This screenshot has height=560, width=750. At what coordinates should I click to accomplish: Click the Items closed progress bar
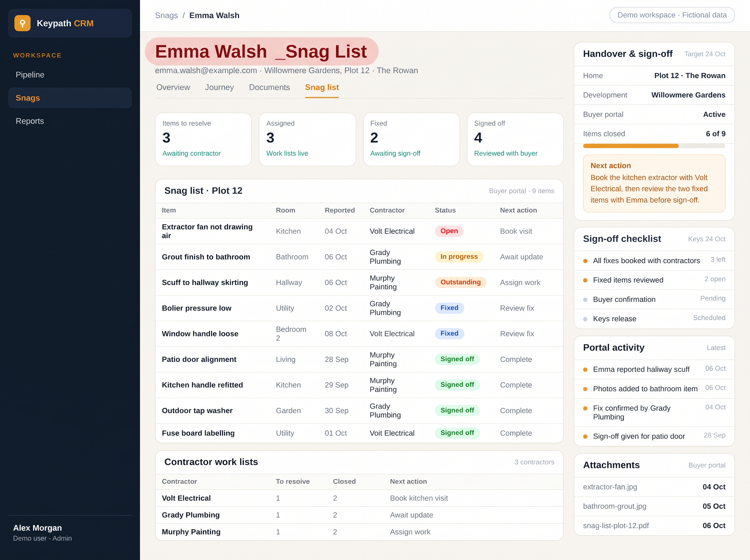tap(654, 146)
